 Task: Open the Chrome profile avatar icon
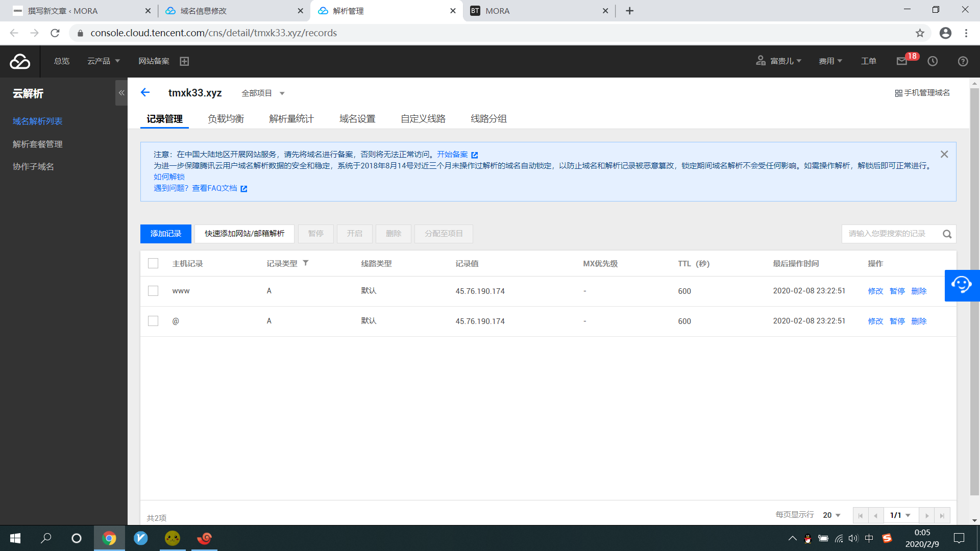(945, 33)
